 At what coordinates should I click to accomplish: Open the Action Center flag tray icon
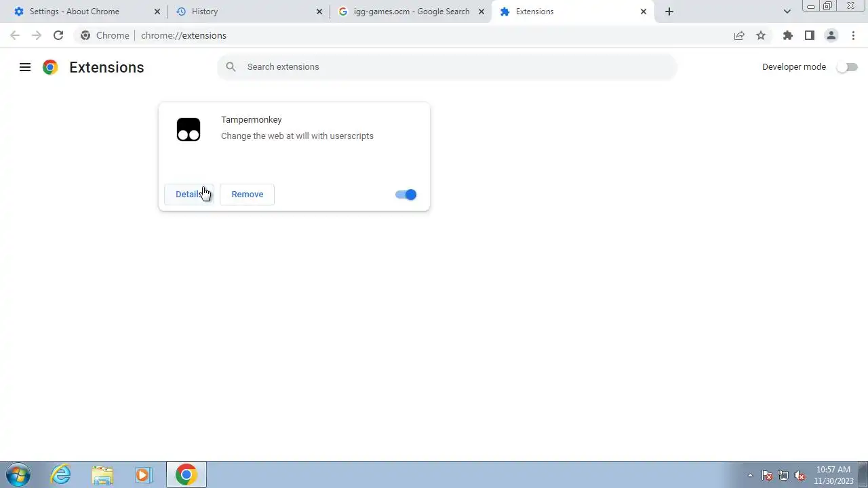click(767, 475)
